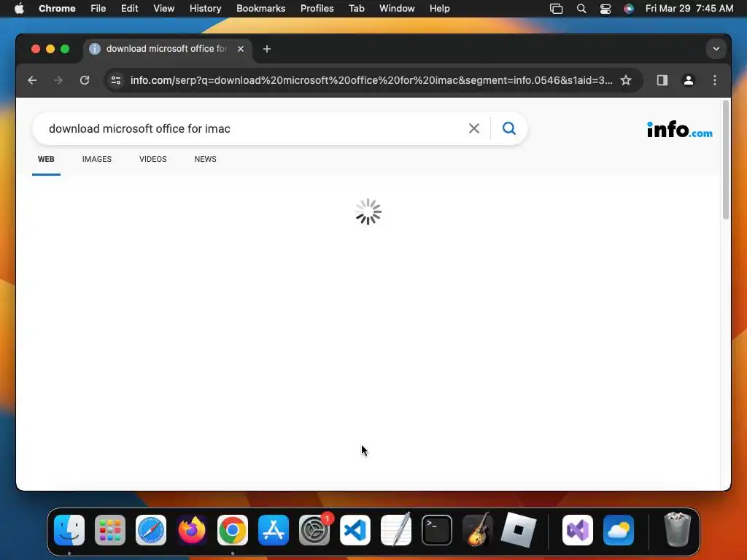Image resolution: width=747 pixels, height=560 pixels.
Task: Launch Visual Studio Code from Dock
Action: click(355, 530)
